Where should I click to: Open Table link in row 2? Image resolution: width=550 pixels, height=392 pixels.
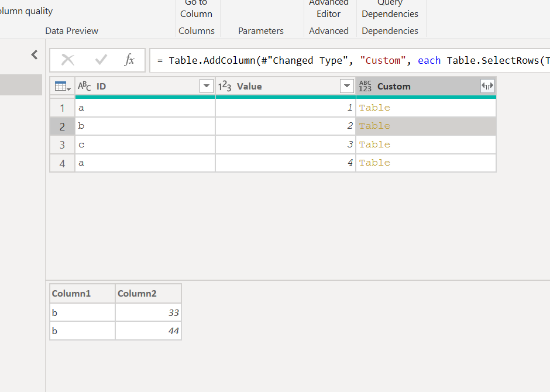tap(374, 126)
